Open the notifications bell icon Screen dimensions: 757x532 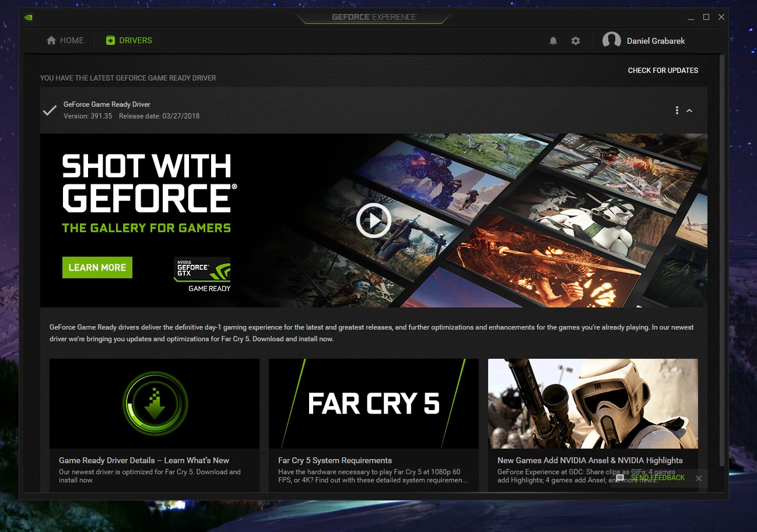point(553,41)
